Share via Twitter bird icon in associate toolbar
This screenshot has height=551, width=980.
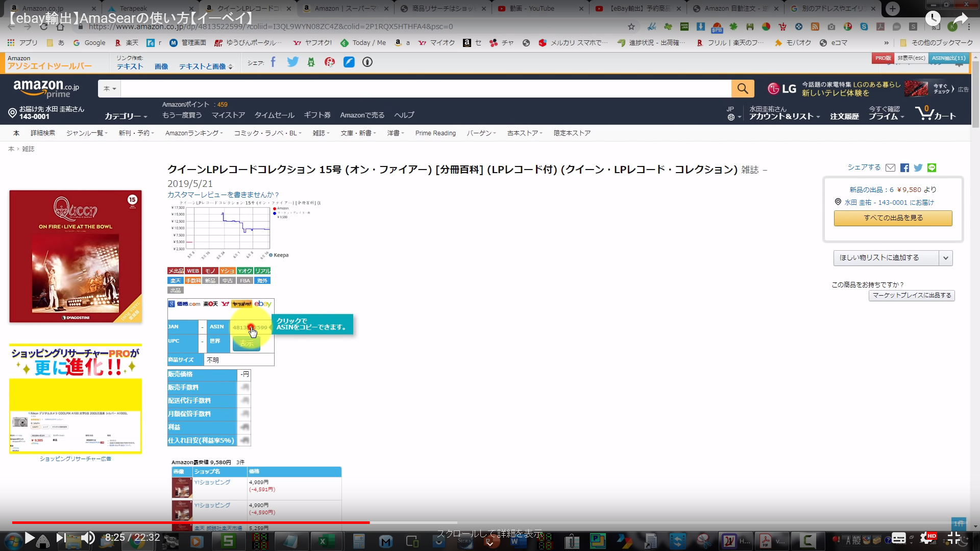(292, 62)
